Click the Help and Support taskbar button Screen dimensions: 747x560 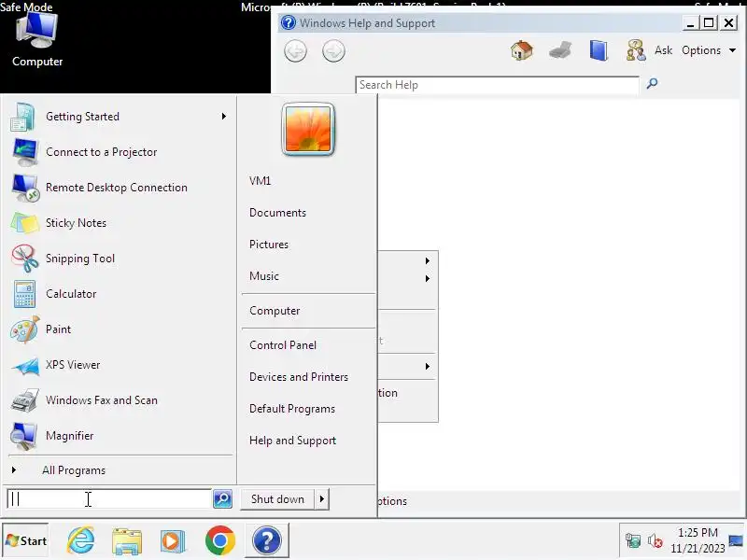tap(267, 540)
